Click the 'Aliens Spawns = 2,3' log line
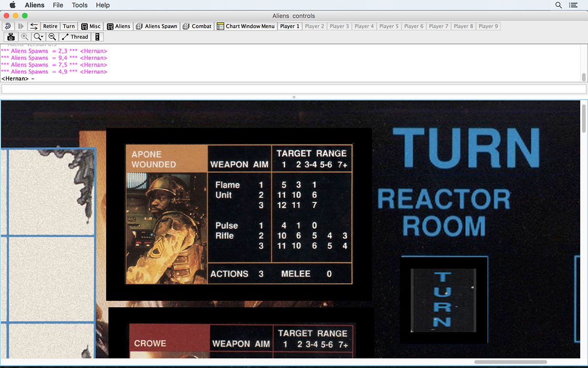The width and height of the screenshot is (588, 368). click(54, 51)
